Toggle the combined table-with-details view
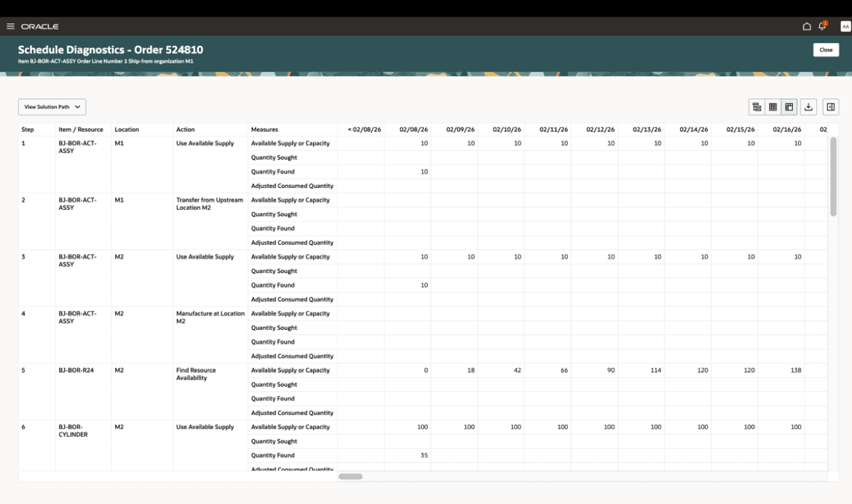Viewport: 852px width, 504px height. pos(790,106)
